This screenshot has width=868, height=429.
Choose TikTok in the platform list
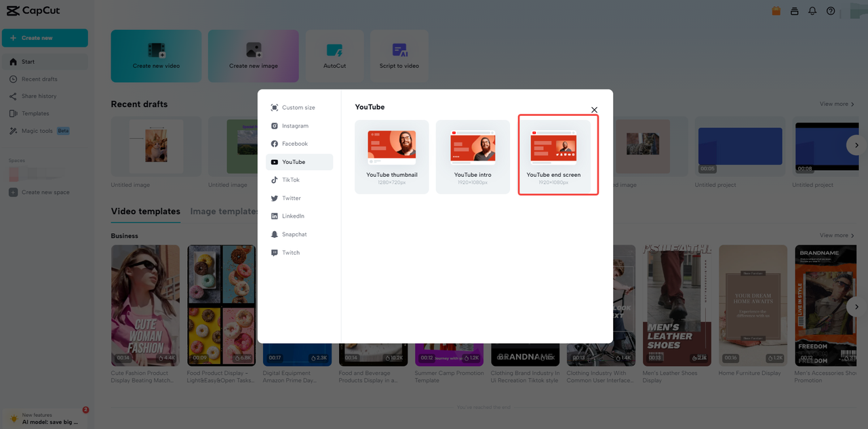point(299,180)
